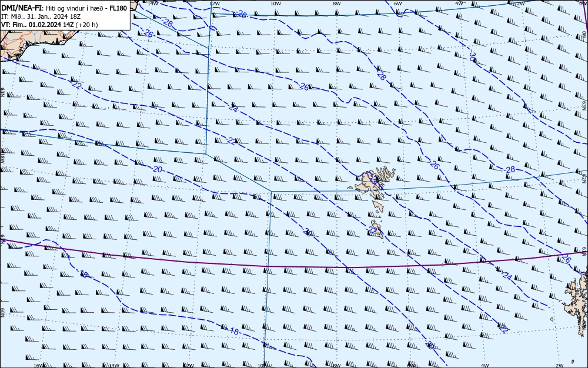Screen dimensions: 588x368
Task: Click the '6W' label along the top edge
Action: click(397, 4)
